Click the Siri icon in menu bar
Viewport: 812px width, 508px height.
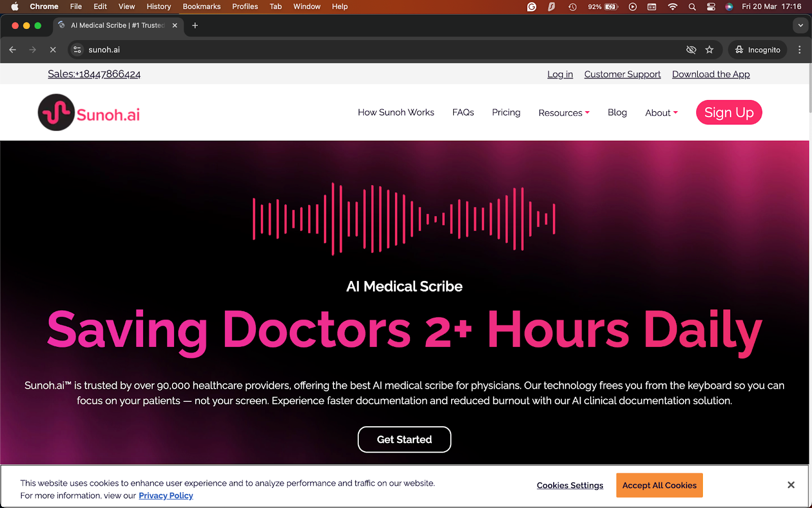tap(729, 7)
